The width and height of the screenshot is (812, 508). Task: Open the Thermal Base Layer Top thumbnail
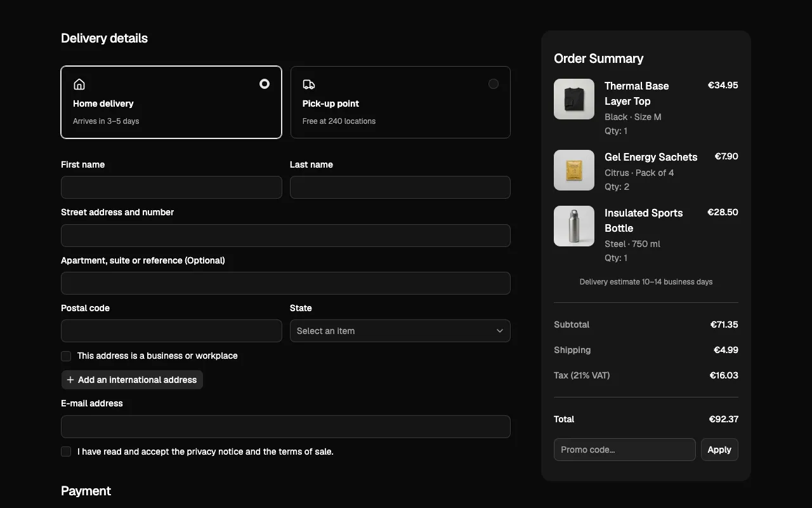point(574,99)
